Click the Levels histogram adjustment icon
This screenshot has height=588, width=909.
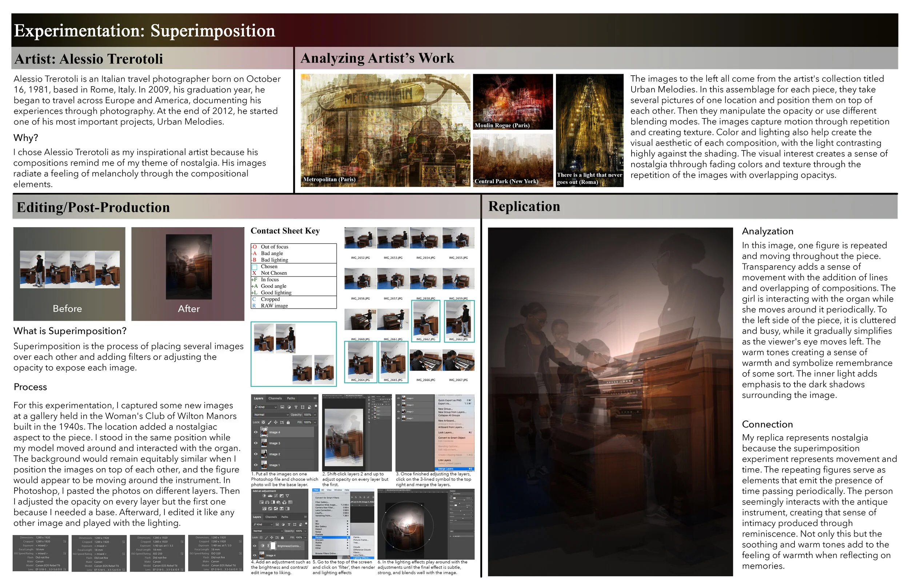point(270,496)
